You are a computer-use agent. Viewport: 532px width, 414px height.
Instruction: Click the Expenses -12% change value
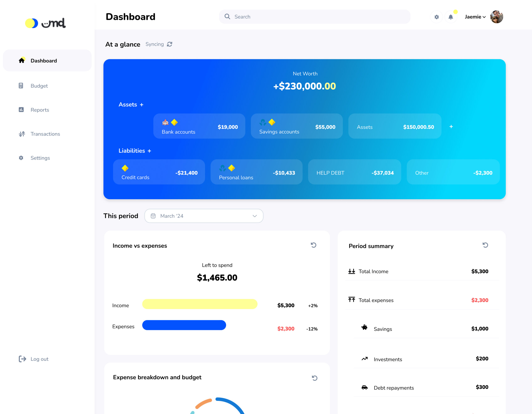coord(312,329)
